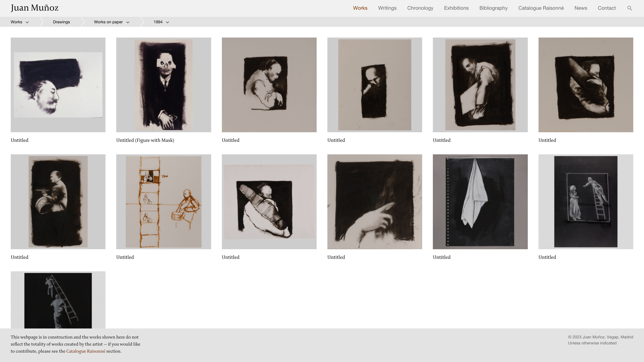Open the Chronology menu item
Image resolution: width=644 pixels, height=362 pixels.
420,8
